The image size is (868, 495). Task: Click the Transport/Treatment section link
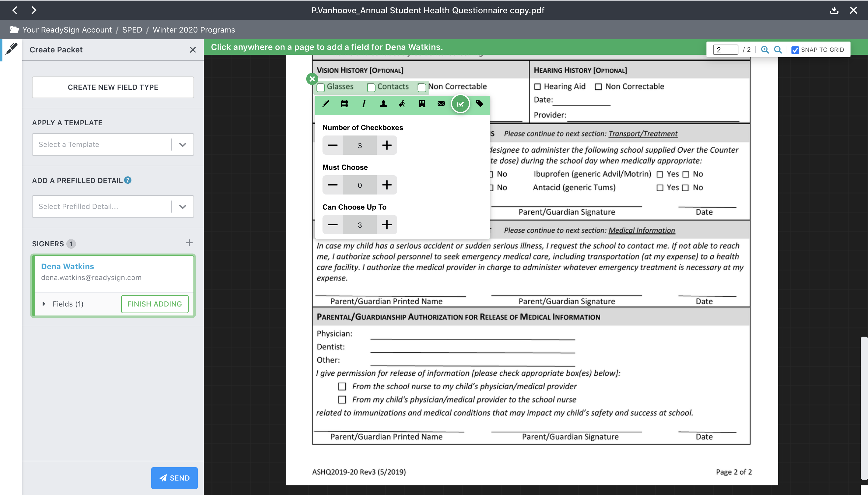coord(643,134)
